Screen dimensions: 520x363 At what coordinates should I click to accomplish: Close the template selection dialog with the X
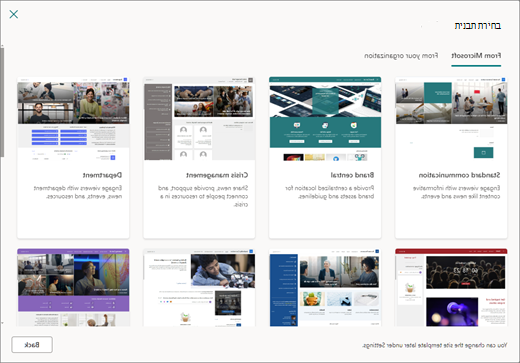click(x=14, y=14)
